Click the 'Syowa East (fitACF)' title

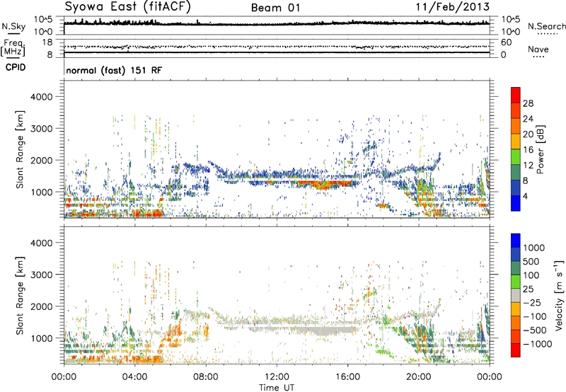pos(128,7)
